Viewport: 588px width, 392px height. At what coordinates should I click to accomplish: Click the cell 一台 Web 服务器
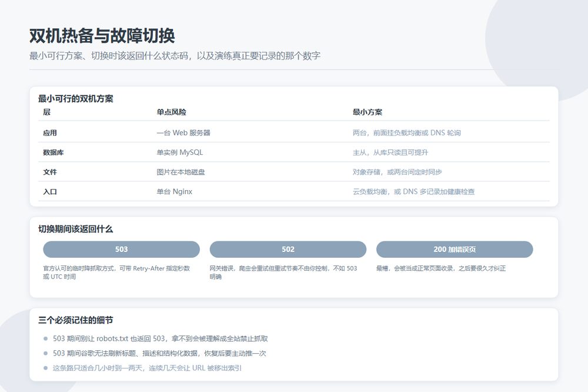[183, 133]
